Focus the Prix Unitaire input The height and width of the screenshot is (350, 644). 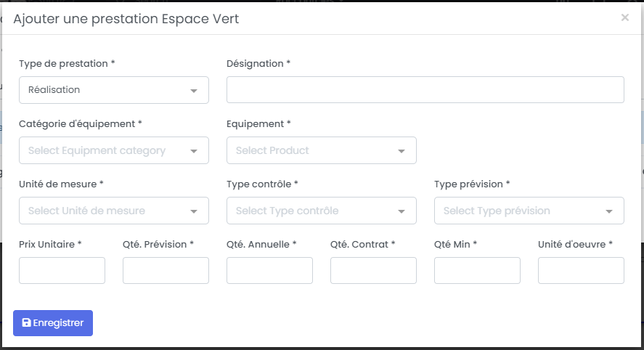pos(62,270)
